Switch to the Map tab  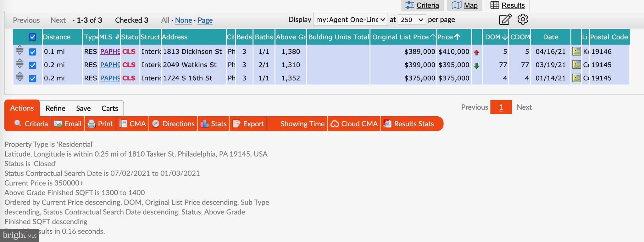tap(464, 5)
